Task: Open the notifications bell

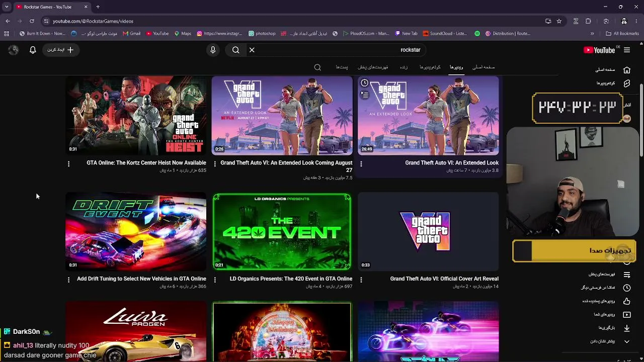Action: click(33, 50)
